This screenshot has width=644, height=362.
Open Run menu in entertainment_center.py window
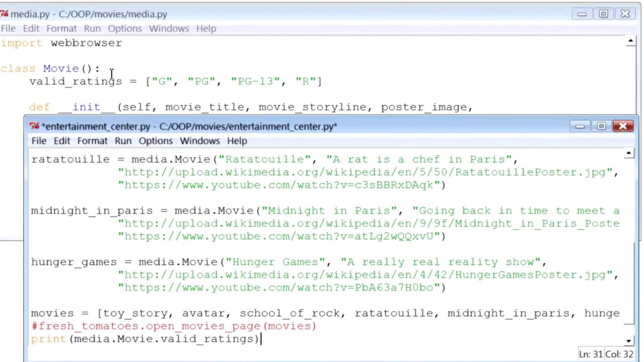point(123,141)
